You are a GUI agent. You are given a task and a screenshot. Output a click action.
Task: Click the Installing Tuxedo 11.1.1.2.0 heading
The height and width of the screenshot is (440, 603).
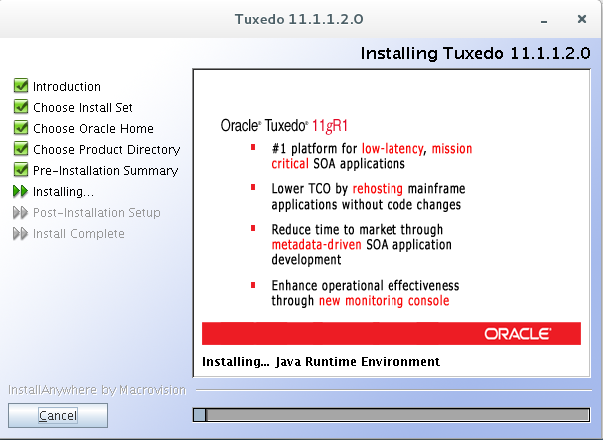(x=475, y=53)
